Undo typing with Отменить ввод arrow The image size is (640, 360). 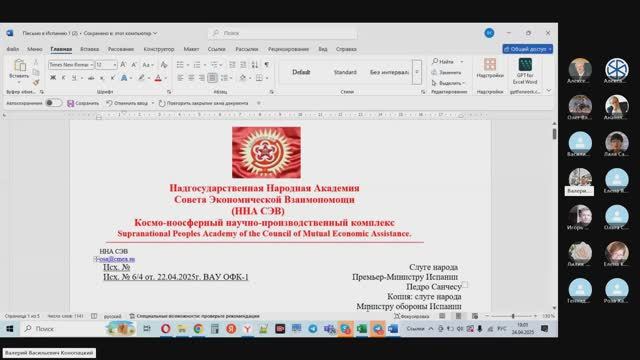(109, 103)
